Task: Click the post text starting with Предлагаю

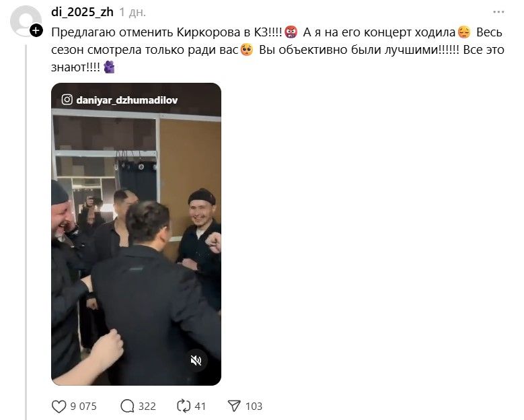Action: click(277, 50)
